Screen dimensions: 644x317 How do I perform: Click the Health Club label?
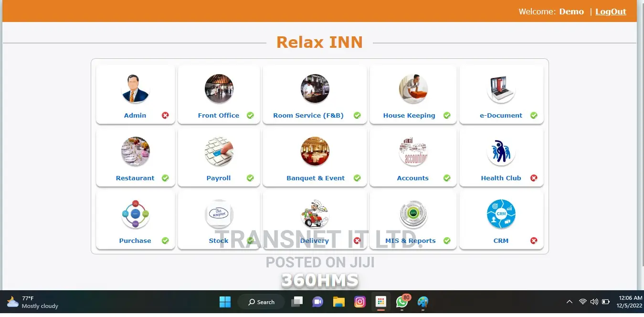pyautogui.click(x=501, y=178)
